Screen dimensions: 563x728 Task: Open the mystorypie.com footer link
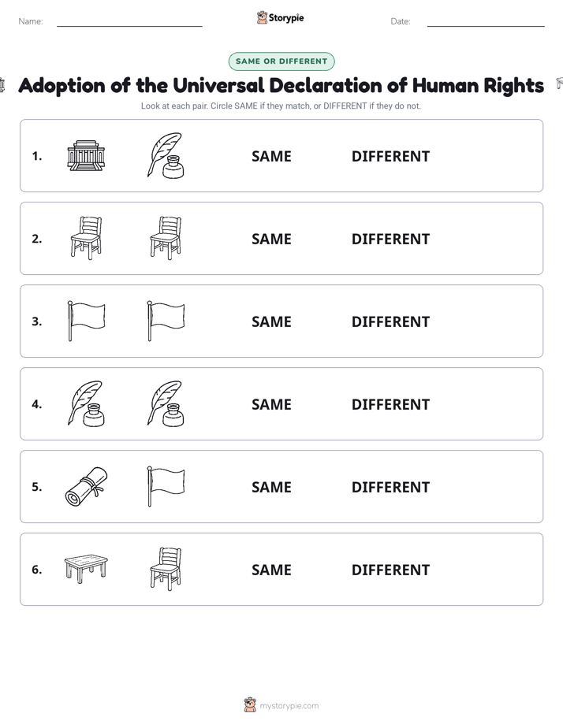pos(281,705)
